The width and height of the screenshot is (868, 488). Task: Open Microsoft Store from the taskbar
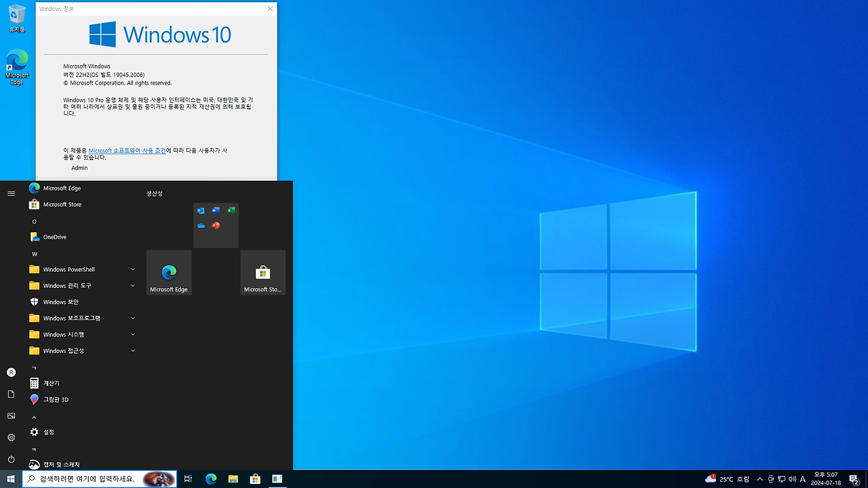pyautogui.click(x=255, y=479)
